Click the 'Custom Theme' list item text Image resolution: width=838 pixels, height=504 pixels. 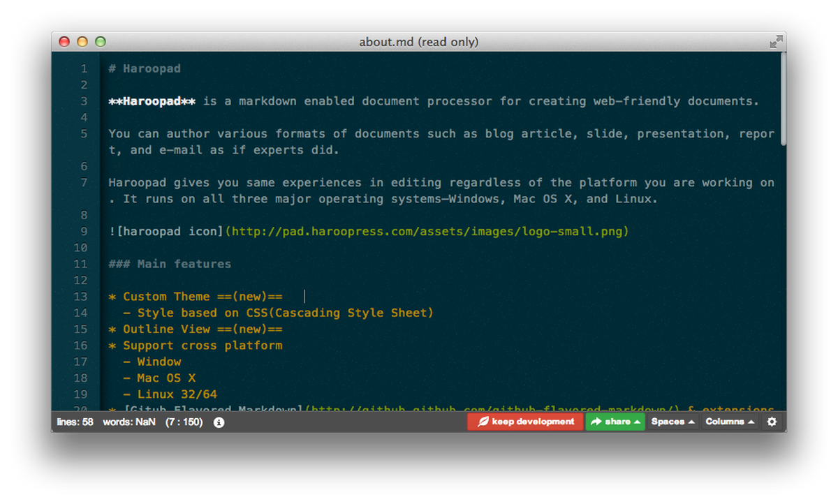(x=166, y=297)
